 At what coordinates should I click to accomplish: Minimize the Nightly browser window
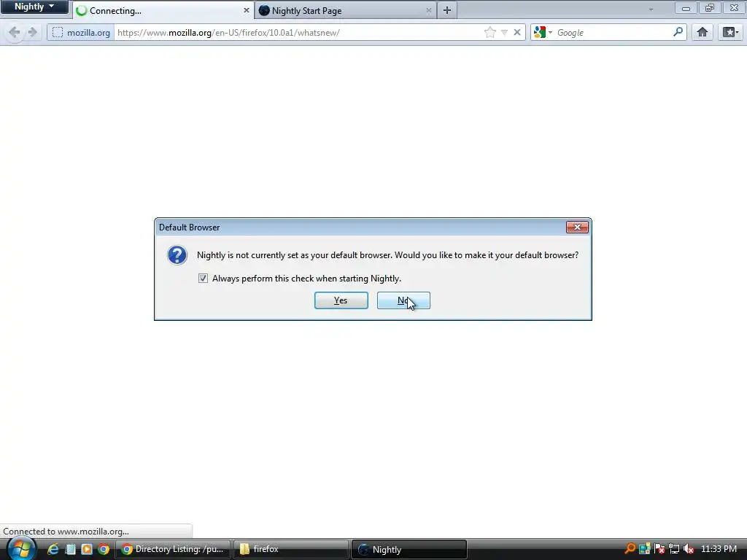coord(686,7)
